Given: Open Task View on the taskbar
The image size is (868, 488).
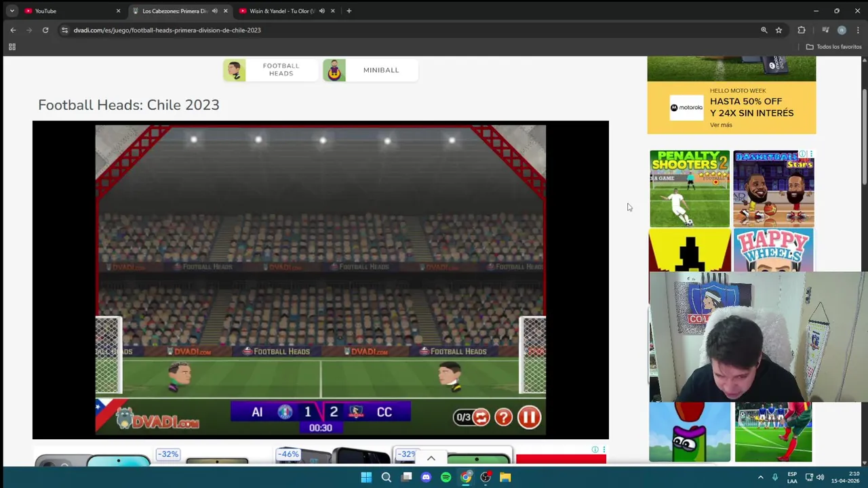Looking at the screenshot, I should coord(406,477).
